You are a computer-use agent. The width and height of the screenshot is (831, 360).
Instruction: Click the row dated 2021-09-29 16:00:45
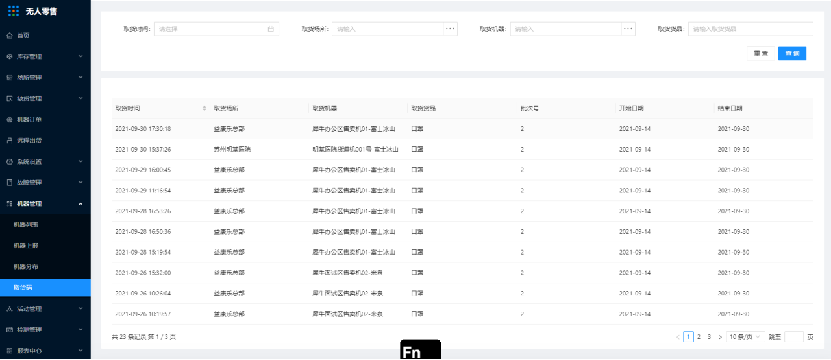tap(462, 170)
